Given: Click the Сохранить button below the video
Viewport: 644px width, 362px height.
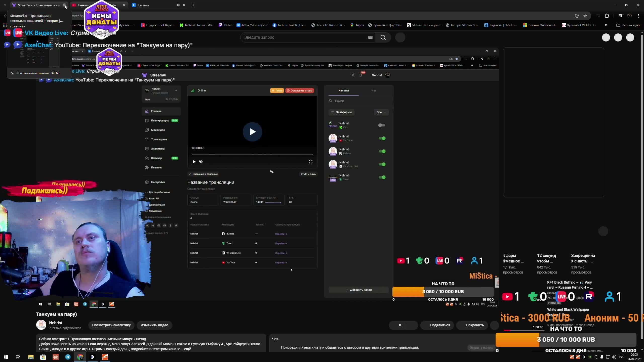Looking at the screenshot, I should pos(472,325).
